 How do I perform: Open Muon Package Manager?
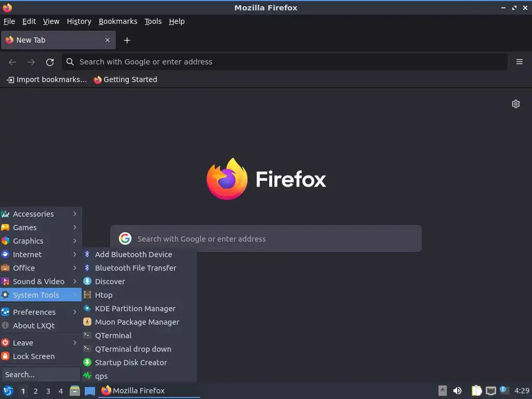tap(139, 322)
